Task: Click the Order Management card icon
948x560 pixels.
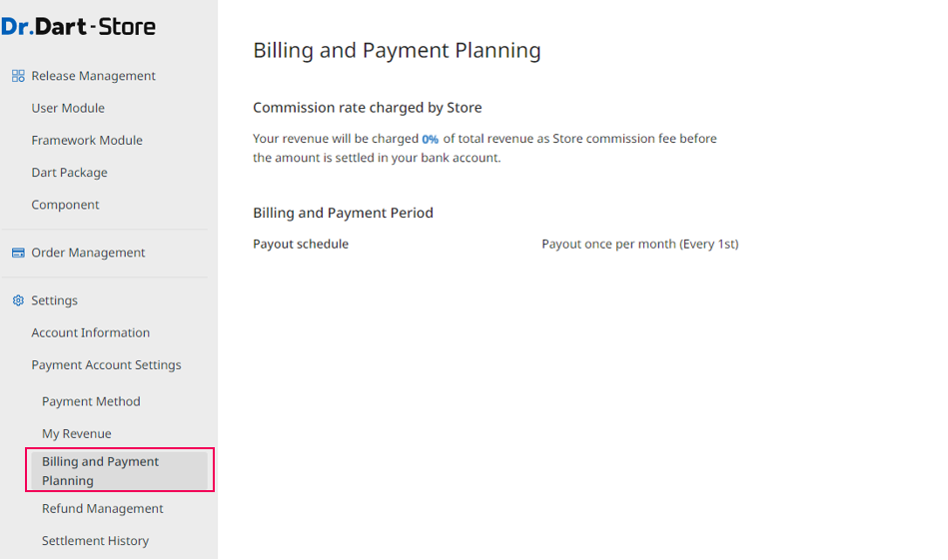Action: (18, 253)
